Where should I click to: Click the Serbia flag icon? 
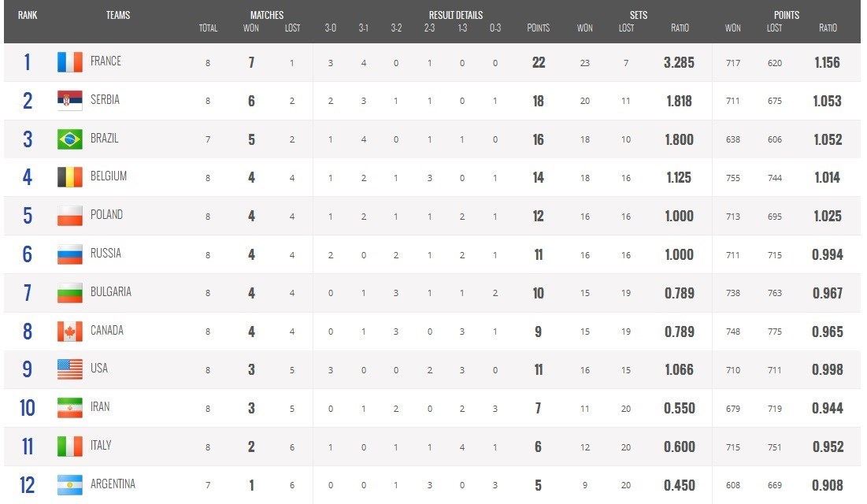(x=69, y=101)
